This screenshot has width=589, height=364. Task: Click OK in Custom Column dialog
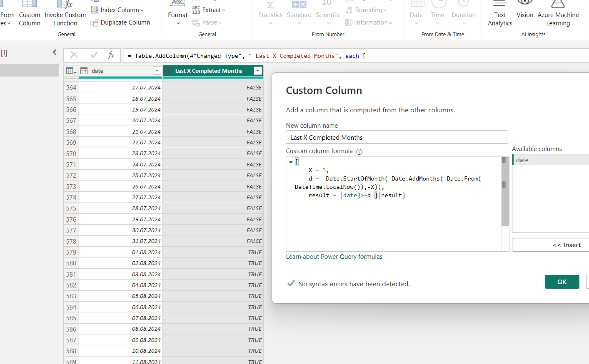coord(562,282)
